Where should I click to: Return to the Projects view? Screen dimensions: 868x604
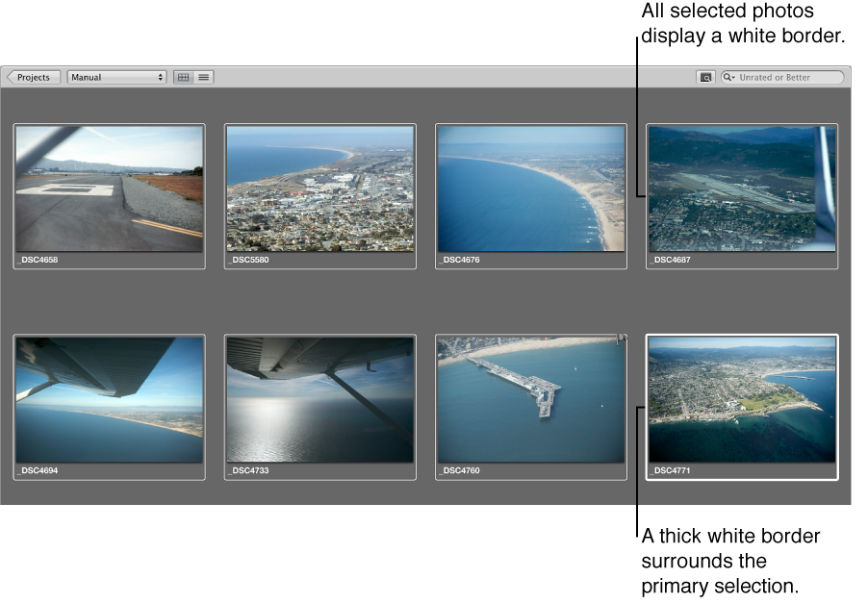pyautogui.click(x=34, y=77)
